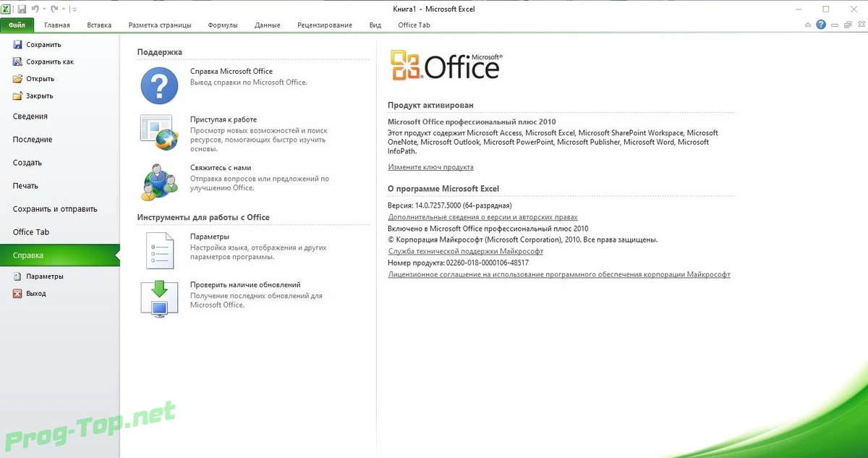Open the Customize Quick Access Toolbar dropdown
The height and width of the screenshot is (458, 868).
[74, 9]
